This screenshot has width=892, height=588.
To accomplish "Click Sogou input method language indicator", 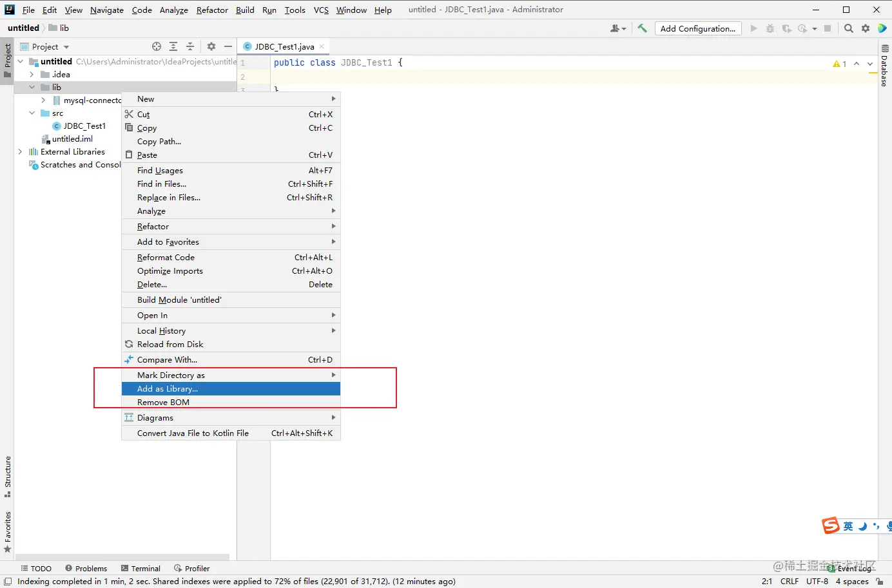I will click(x=848, y=526).
